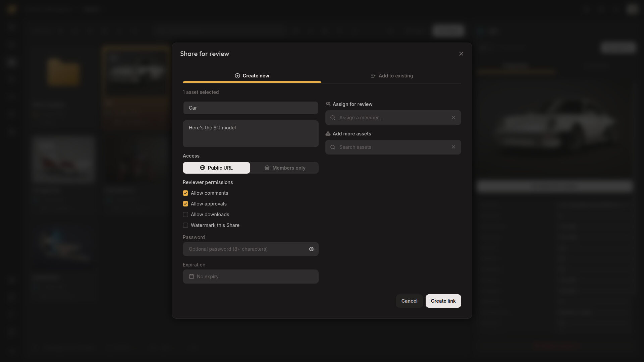The width and height of the screenshot is (644, 362).
Task: Focus the Search assets field
Action: point(393,147)
